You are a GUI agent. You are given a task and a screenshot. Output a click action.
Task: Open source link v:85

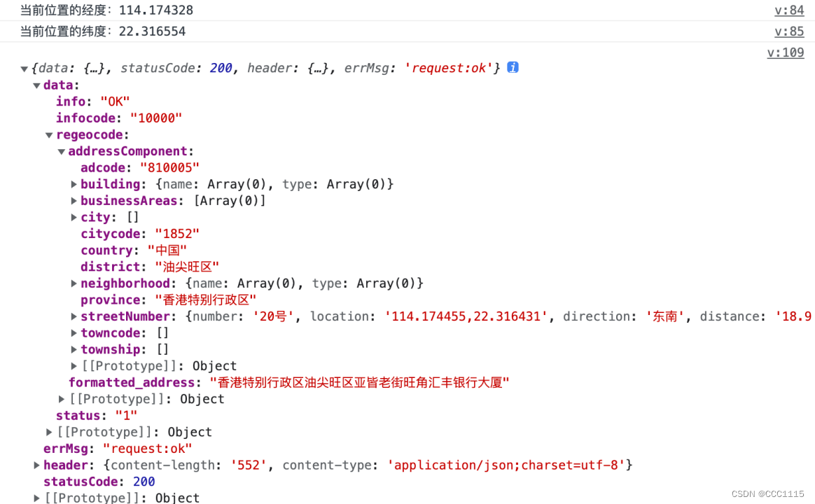789,31
